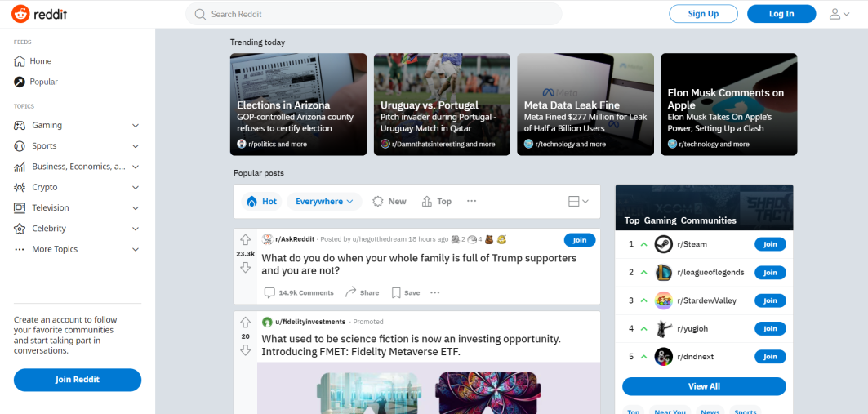Join the r/Steam community

770,244
